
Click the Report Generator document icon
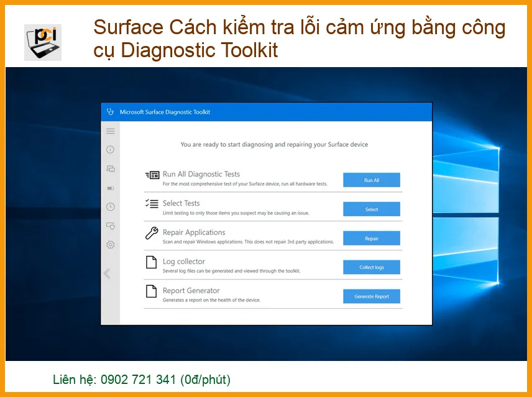tap(151, 291)
